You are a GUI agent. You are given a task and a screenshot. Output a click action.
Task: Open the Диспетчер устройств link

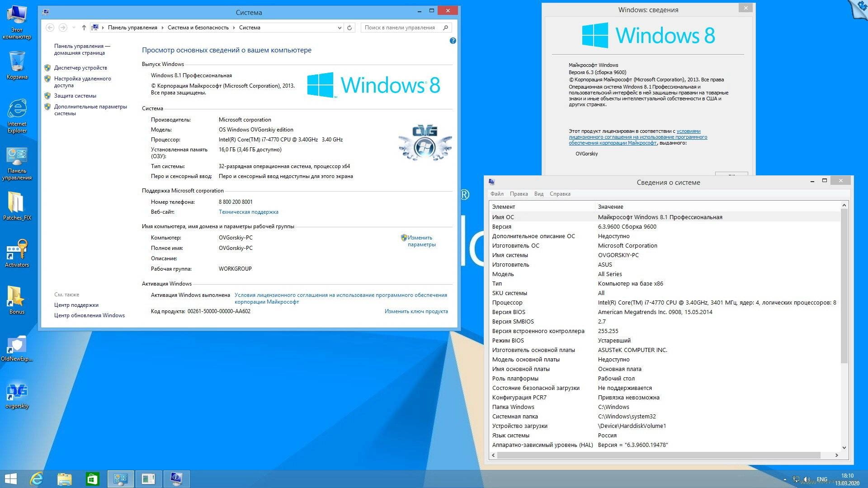click(80, 68)
